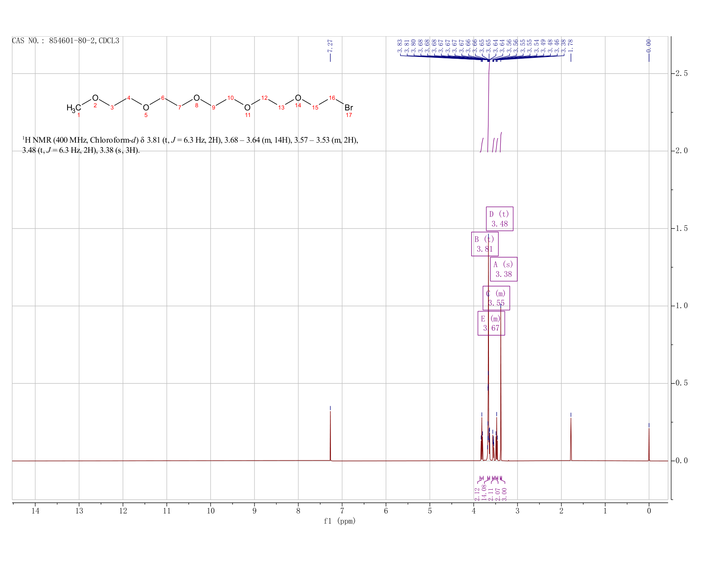Screen dimensions: 728x563
Task: Click the 2 tick label on ppm axis
Action: coord(561,510)
